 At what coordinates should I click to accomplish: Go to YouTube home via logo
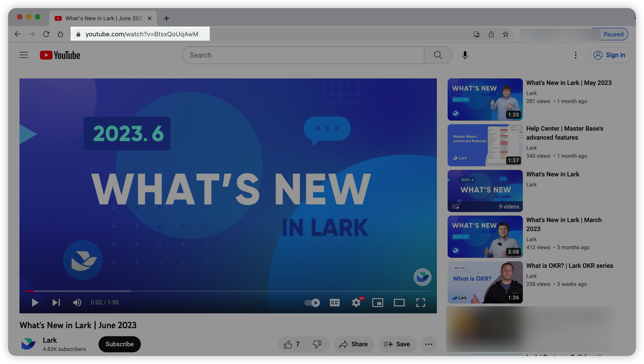(x=60, y=55)
